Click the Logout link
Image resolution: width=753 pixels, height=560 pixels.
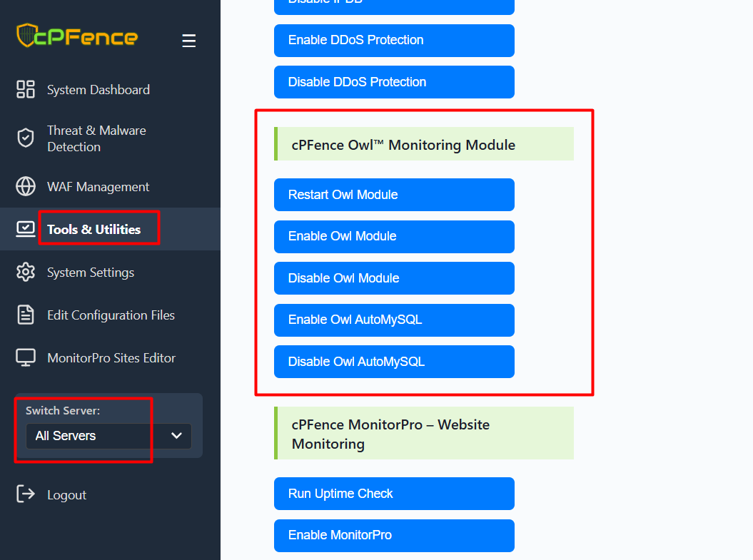66,495
